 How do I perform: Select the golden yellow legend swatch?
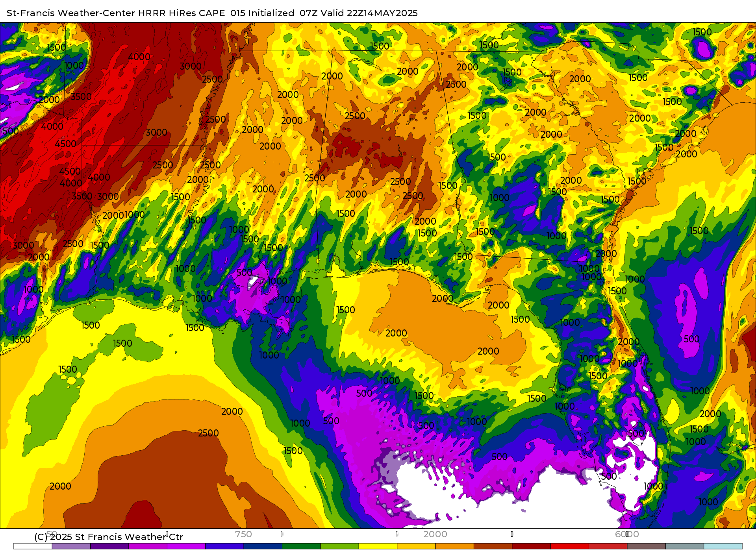416,546
